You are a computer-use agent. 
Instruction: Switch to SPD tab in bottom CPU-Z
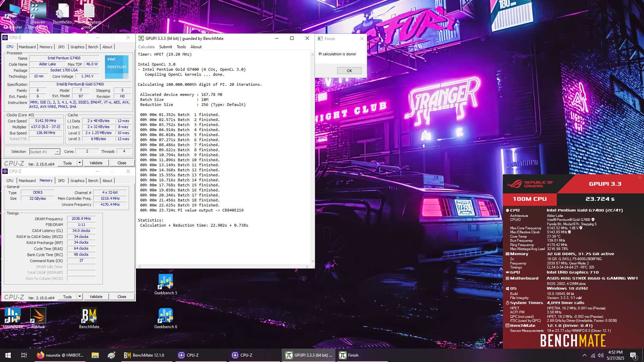click(61, 181)
